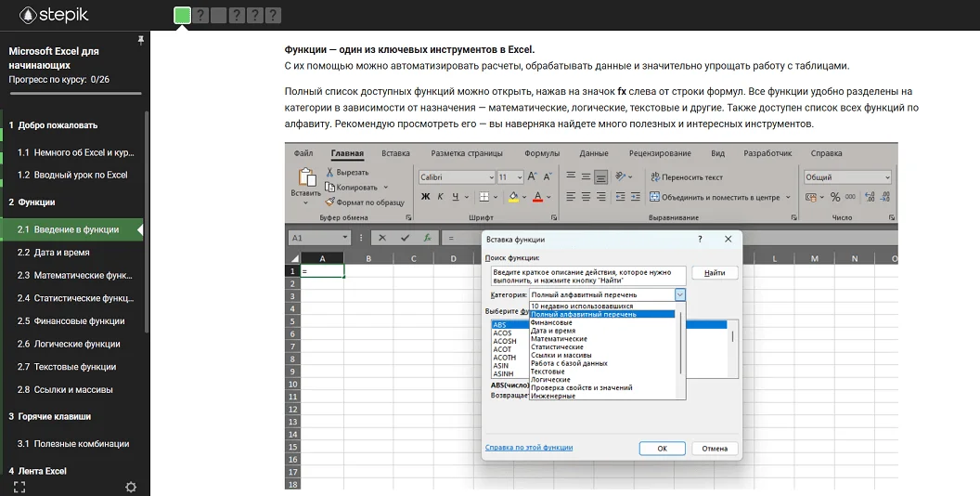Click the Cut (Вырезать) scissors icon
Image resolution: width=980 pixels, height=496 pixels.
[x=329, y=173]
